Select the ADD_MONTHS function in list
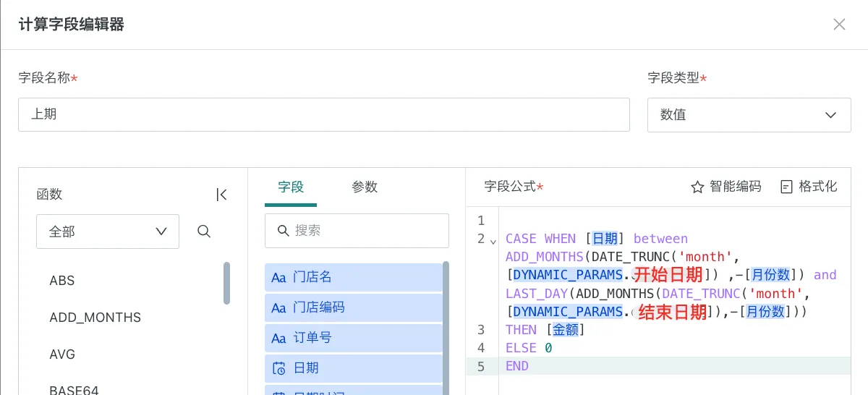The width and height of the screenshot is (868, 395). (x=95, y=318)
